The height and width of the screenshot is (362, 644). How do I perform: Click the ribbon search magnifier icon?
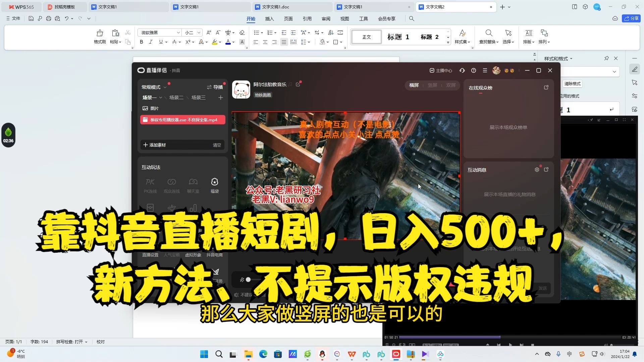tap(412, 19)
